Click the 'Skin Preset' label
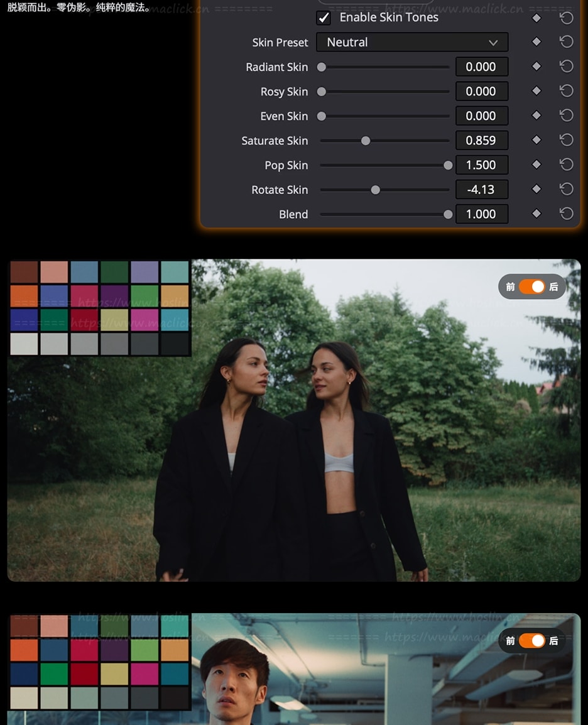Screen dimensions: 588x725 pos(280,43)
